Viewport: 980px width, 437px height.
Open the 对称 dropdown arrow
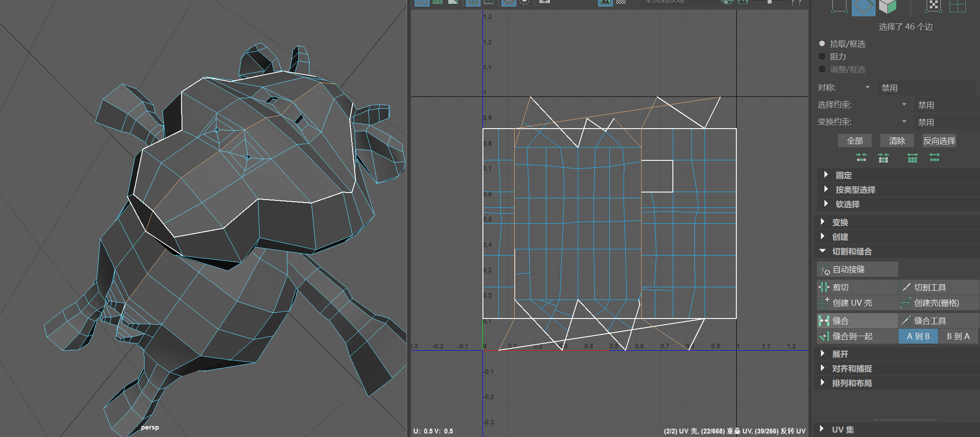[x=867, y=87]
